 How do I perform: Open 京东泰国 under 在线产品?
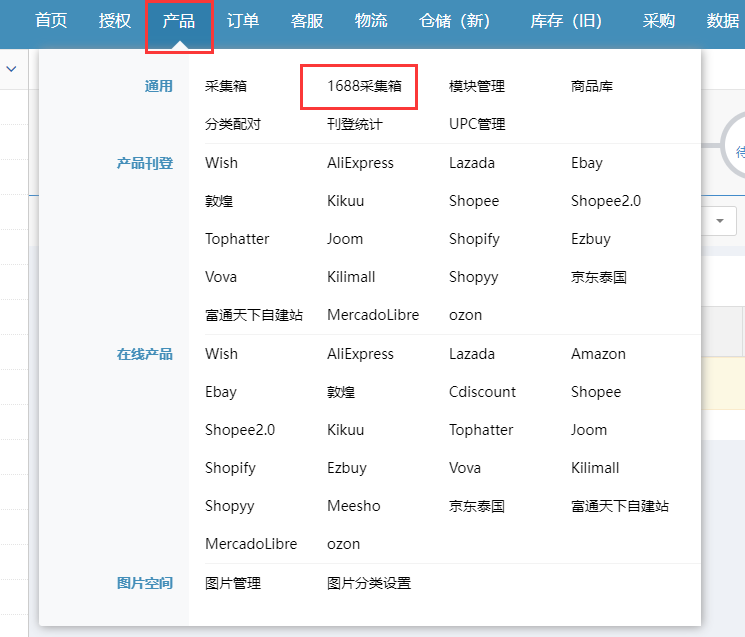click(477, 506)
